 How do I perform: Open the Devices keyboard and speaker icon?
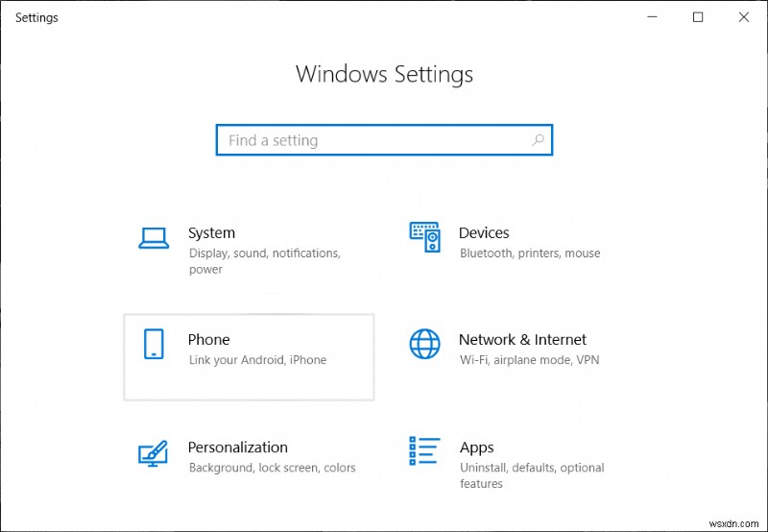(424, 237)
